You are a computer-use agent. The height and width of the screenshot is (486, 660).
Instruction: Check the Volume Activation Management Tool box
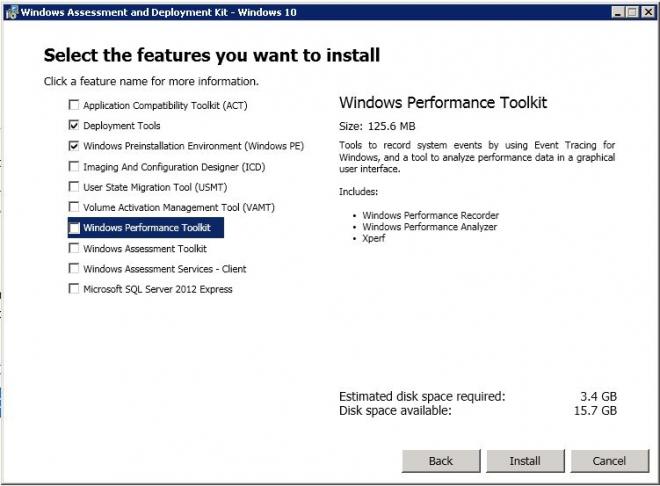click(74, 207)
